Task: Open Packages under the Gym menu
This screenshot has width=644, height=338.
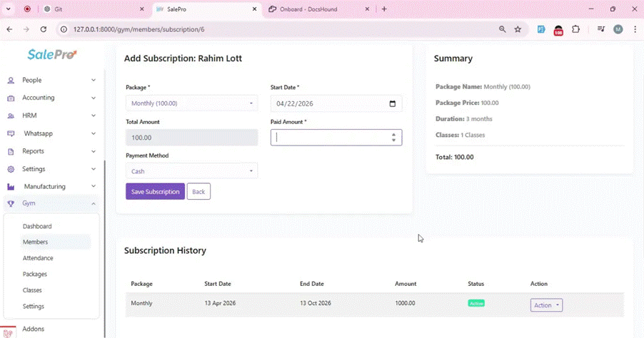Action: pos(35,275)
